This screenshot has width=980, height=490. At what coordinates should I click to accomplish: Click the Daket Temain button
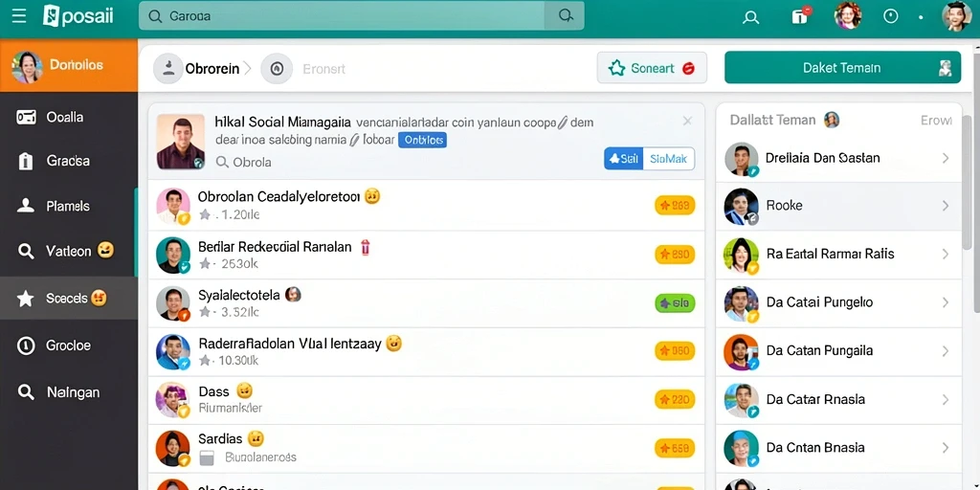[x=842, y=68]
